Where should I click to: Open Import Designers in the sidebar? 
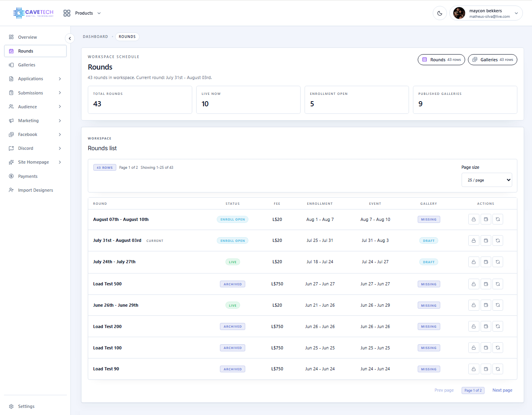point(35,190)
